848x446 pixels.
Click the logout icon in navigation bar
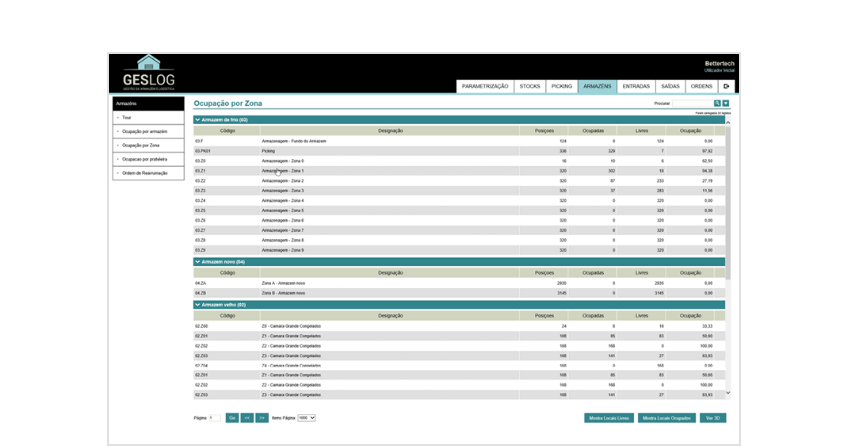(x=727, y=86)
